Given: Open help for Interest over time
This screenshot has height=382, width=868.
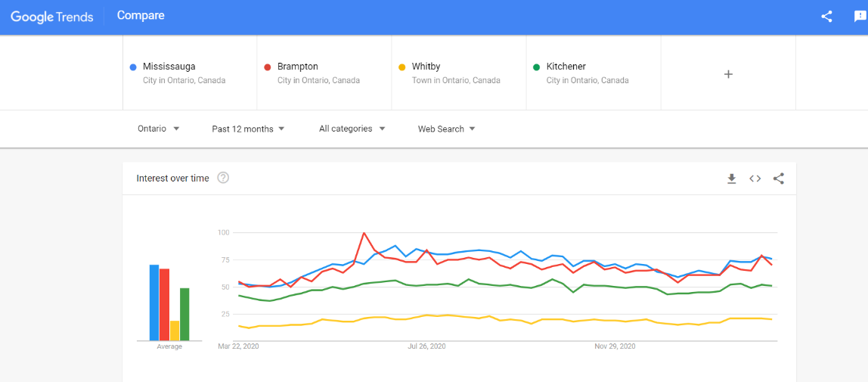Looking at the screenshot, I should pyautogui.click(x=223, y=178).
